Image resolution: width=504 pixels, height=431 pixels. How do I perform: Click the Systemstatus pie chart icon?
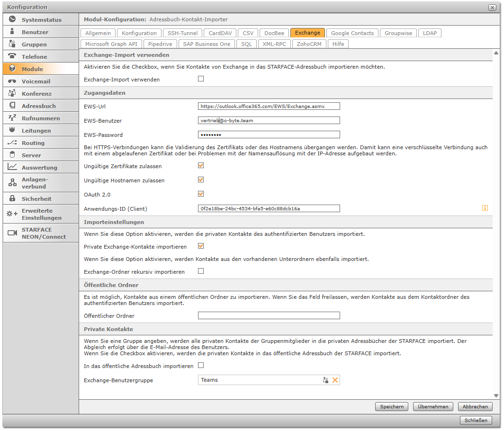12,19
